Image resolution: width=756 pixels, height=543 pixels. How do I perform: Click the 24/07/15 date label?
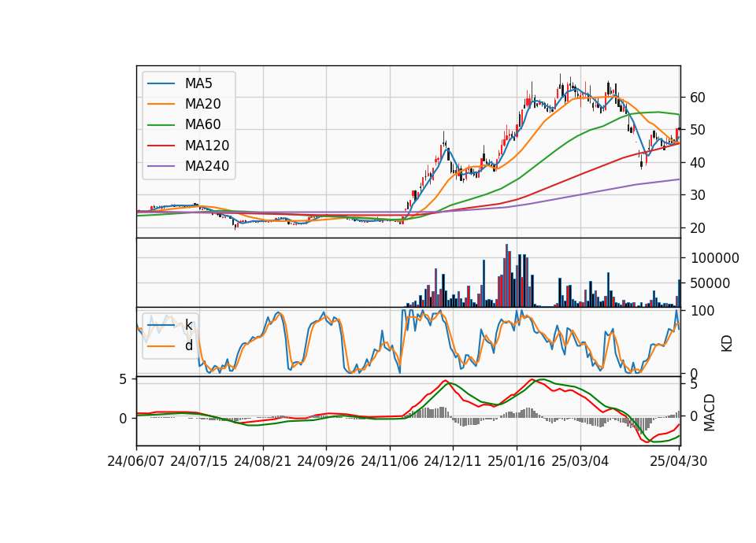pos(199,462)
